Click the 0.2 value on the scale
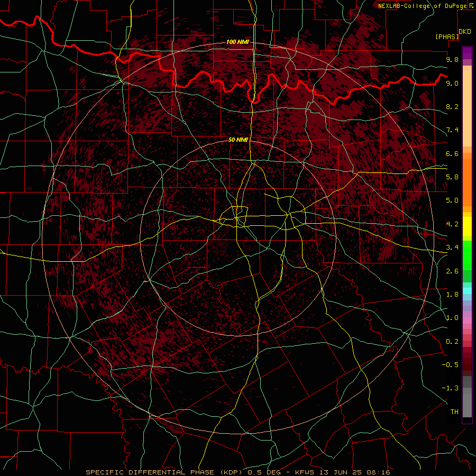Viewport: 476px width, 476px height. (x=452, y=341)
